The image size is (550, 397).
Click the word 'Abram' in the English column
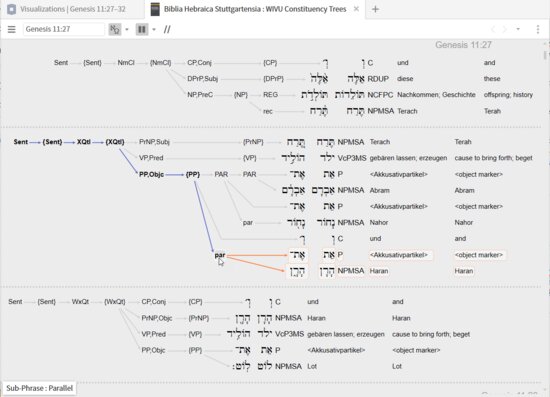(464, 190)
